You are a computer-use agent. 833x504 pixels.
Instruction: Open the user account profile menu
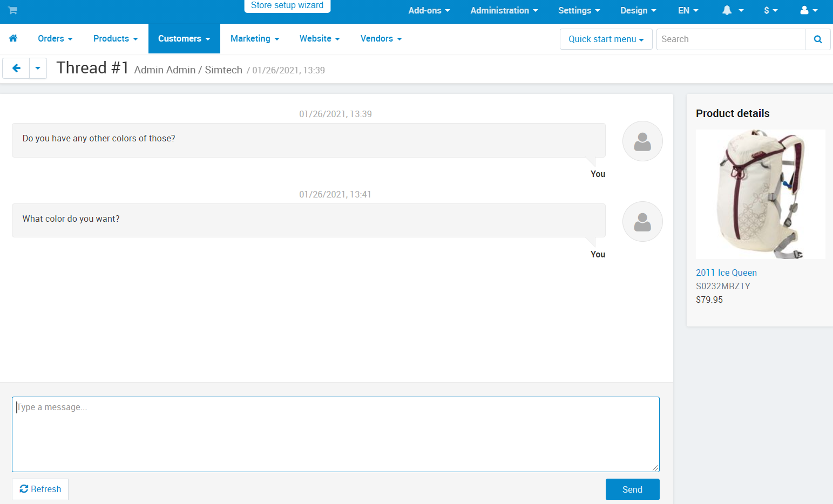tap(809, 10)
